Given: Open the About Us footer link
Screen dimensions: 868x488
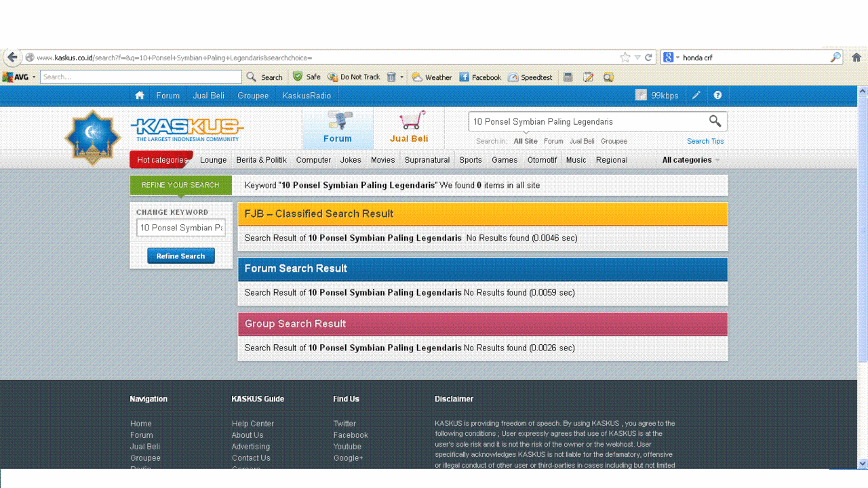Looking at the screenshot, I should 248,435.
